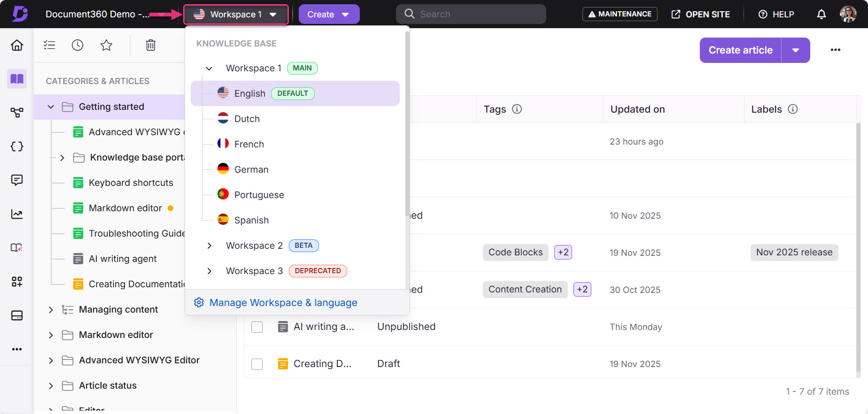Open the workflow hierarchy icon in sidebar
This screenshot has width=868, height=414.
17,113
